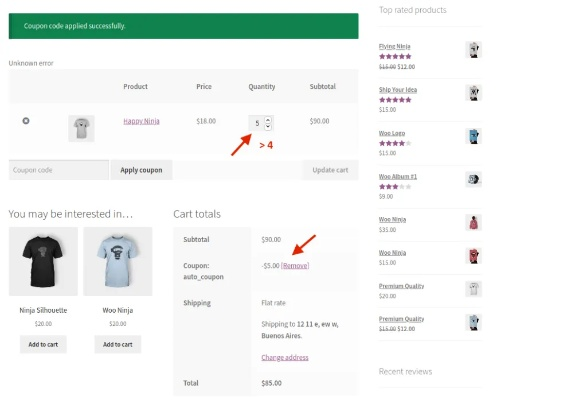The image size is (587, 400).
Task: Focus the quantity field showing 5
Action: (x=257, y=123)
